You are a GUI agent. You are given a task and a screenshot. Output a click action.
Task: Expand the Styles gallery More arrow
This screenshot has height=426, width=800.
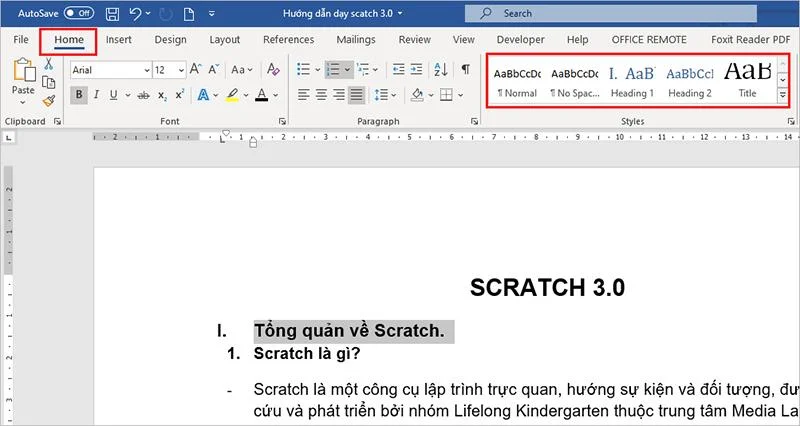pyautogui.click(x=783, y=95)
